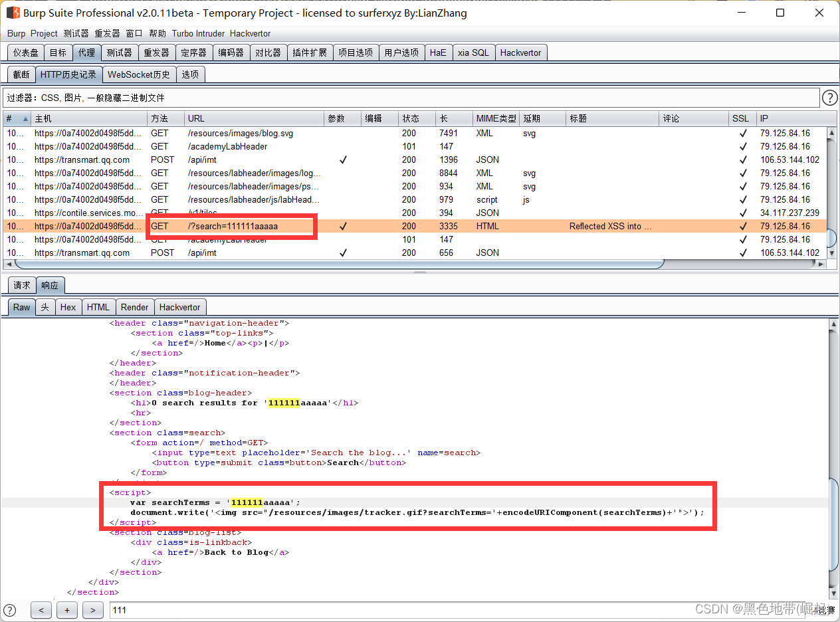Switch to the xia SQL extension tab

[474, 52]
